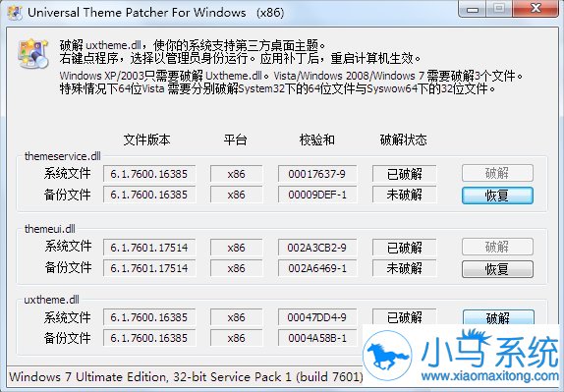Click the disabled 破解 button for themeui.dll

[x=497, y=247]
